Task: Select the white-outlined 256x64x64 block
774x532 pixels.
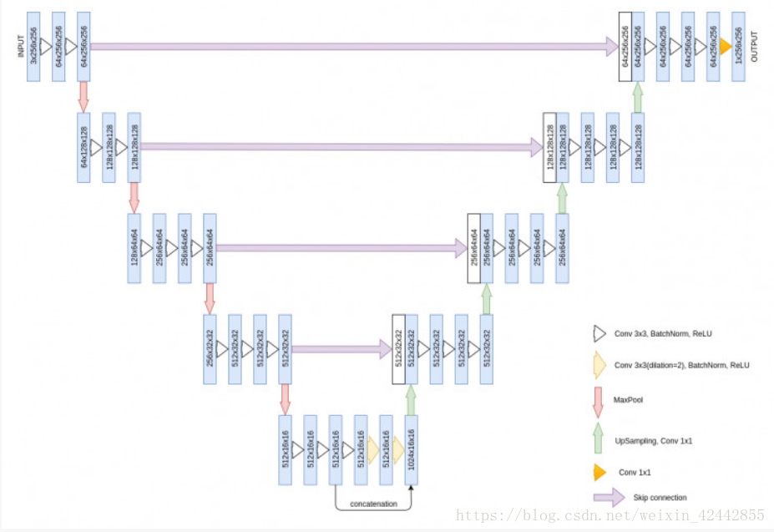Action: tap(474, 249)
